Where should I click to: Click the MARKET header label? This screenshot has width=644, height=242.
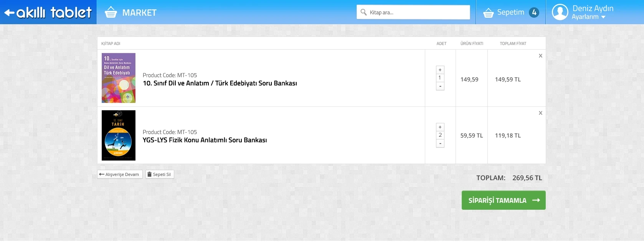139,13
